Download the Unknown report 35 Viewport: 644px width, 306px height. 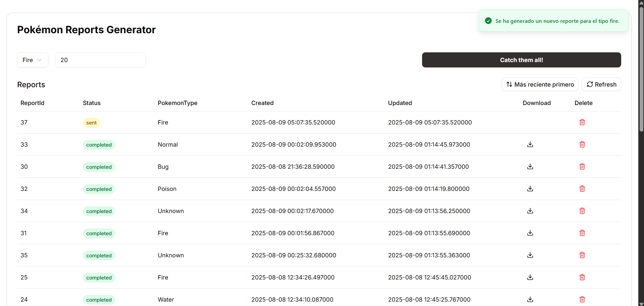click(530, 255)
